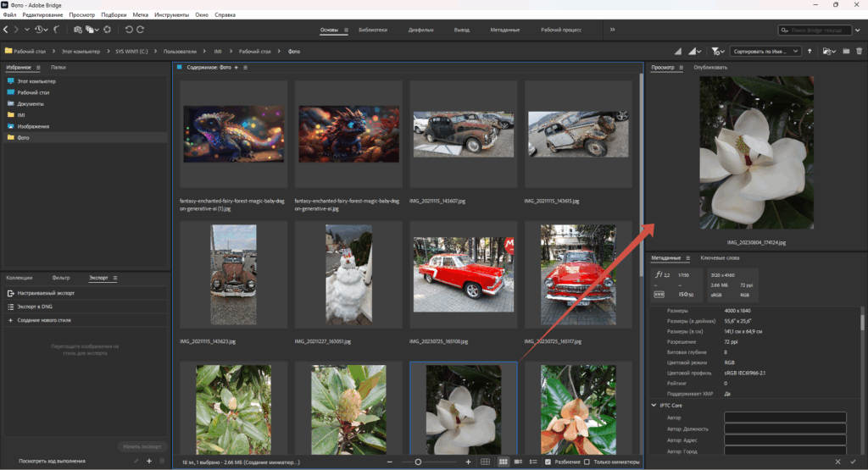868x470 pixels.
Task: Add new content tab with plus icon
Action: click(236, 68)
